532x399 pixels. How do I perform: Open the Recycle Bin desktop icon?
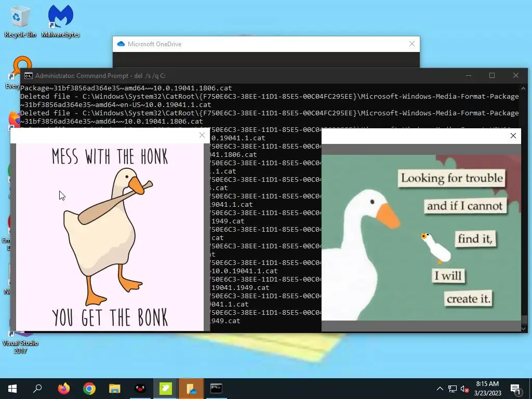pyautogui.click(x=20, y=21)
